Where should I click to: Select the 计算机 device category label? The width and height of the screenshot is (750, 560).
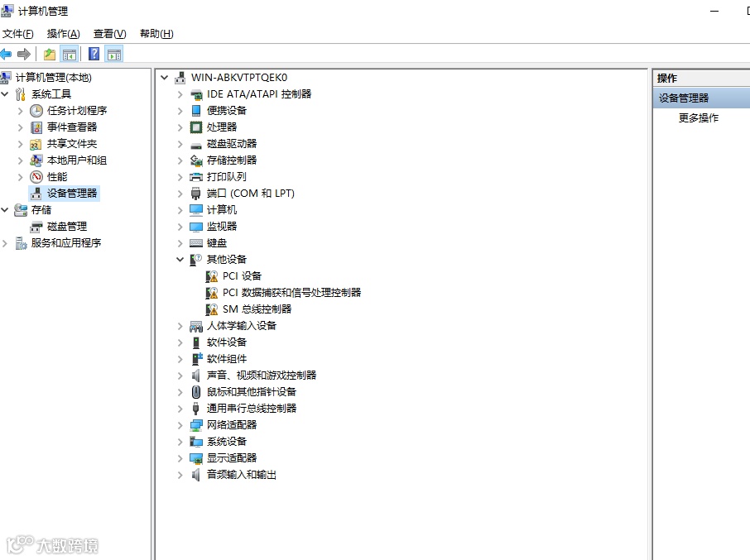coord(222,210)
